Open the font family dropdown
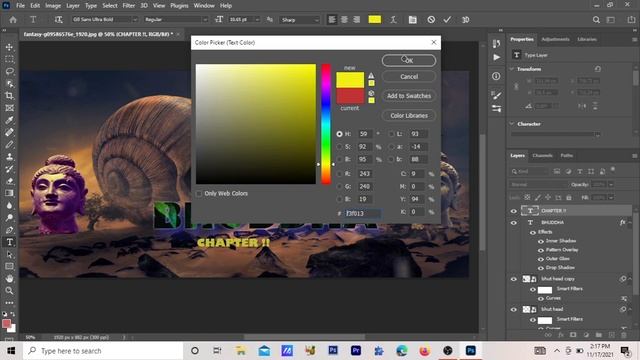The image size is (640, 360). pos(135,20)
